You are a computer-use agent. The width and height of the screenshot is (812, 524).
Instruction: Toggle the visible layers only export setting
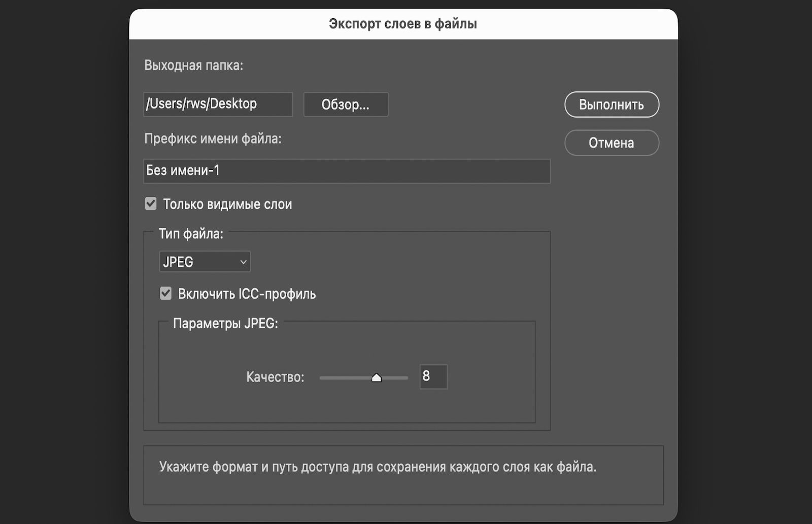(150, 203)
